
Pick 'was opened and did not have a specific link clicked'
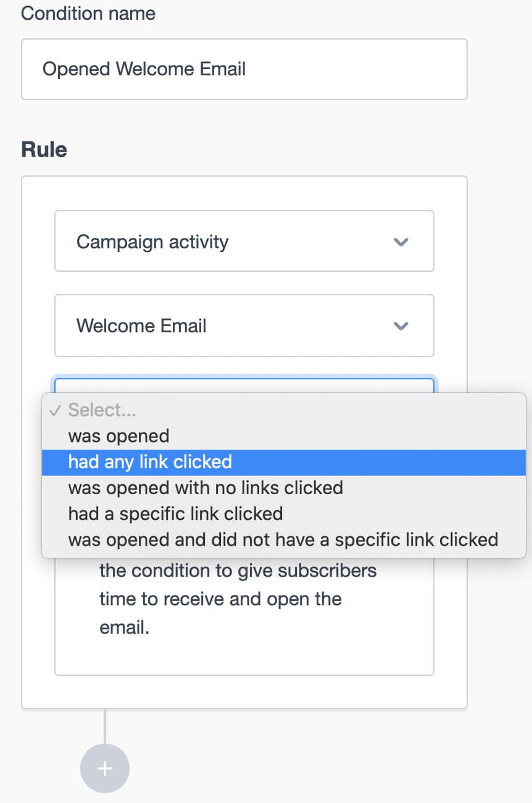pyautogui.click(x=283, y=540)
